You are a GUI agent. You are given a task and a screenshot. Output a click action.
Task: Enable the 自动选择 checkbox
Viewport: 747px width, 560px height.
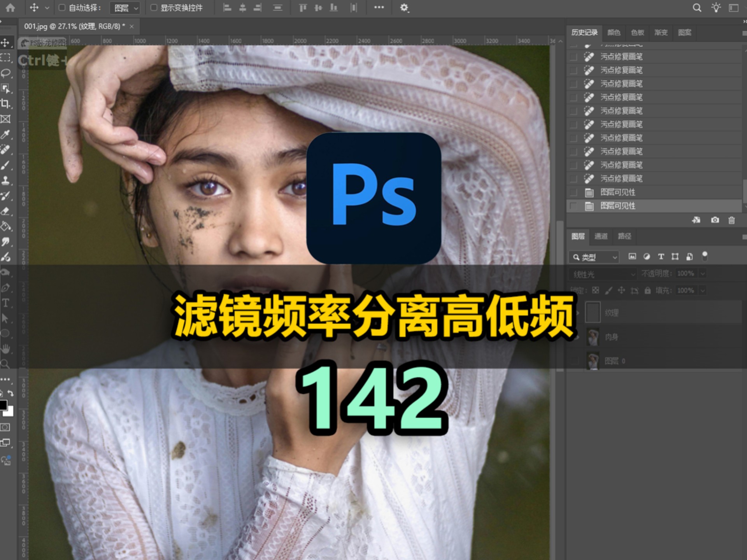click(x=62, y=8)
